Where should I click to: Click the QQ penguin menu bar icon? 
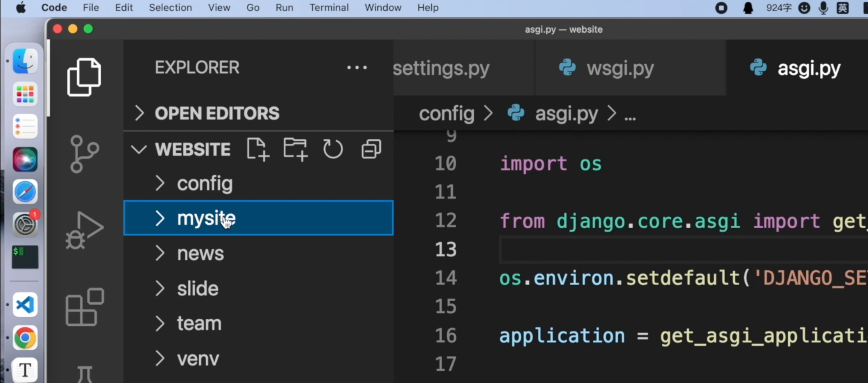point(748,8)
